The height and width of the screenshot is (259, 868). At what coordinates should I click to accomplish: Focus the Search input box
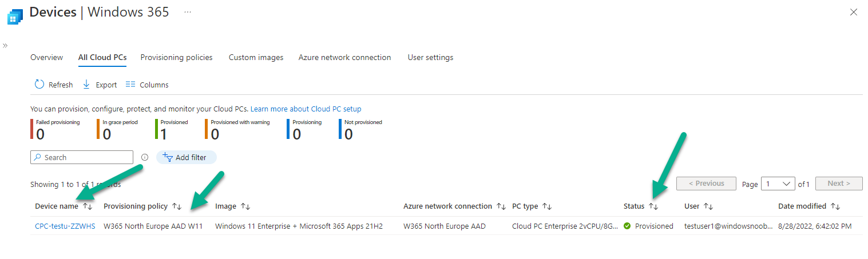point(82,157)
